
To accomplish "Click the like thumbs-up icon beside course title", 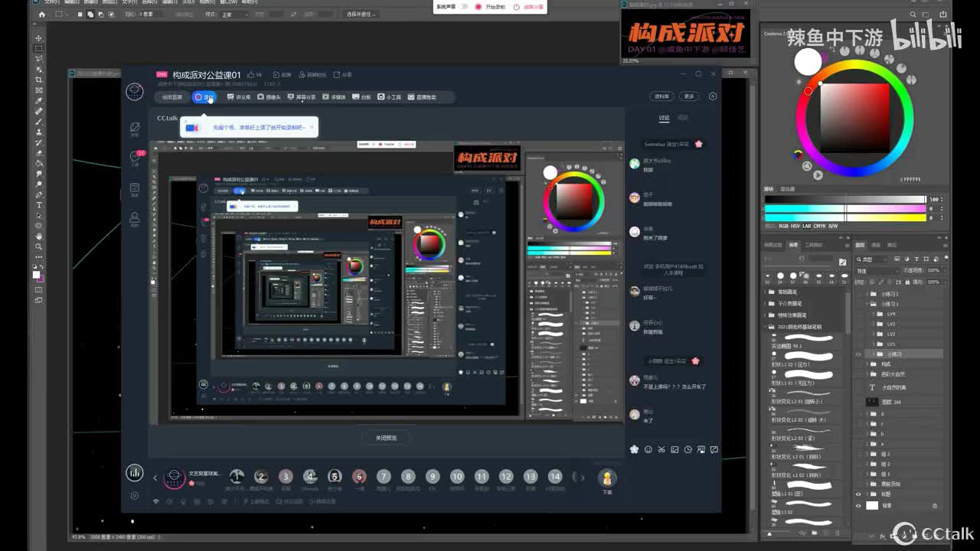I will tap(250, 74).
